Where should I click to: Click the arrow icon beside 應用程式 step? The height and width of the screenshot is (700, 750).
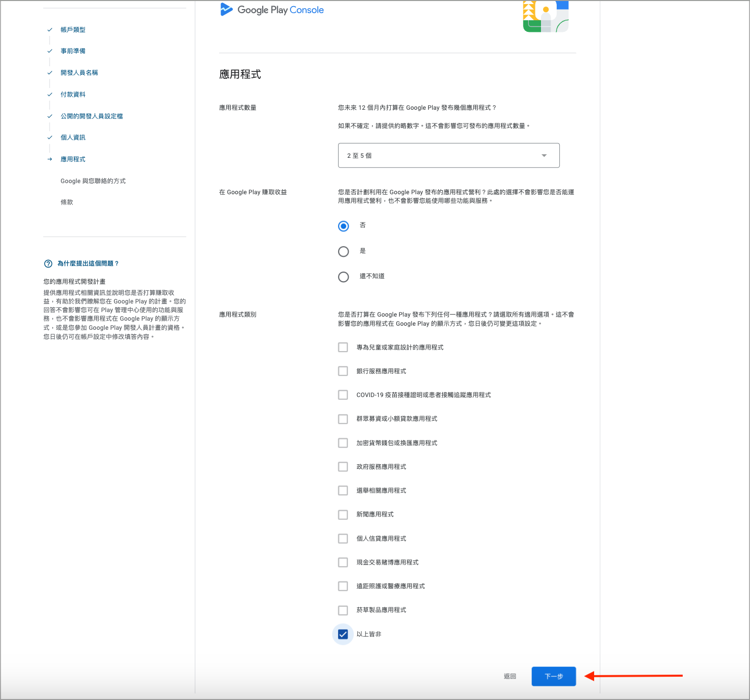coord(50,159)
